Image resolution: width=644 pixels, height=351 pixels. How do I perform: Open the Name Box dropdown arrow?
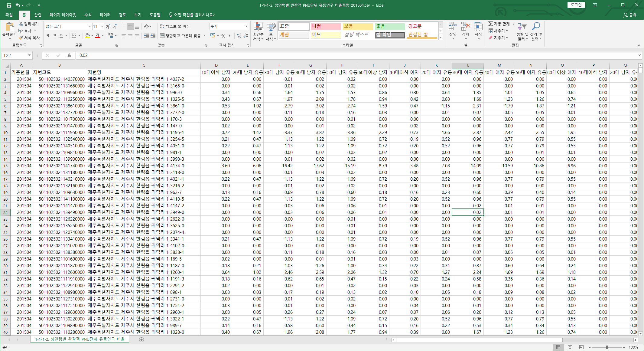click(29, 55)
